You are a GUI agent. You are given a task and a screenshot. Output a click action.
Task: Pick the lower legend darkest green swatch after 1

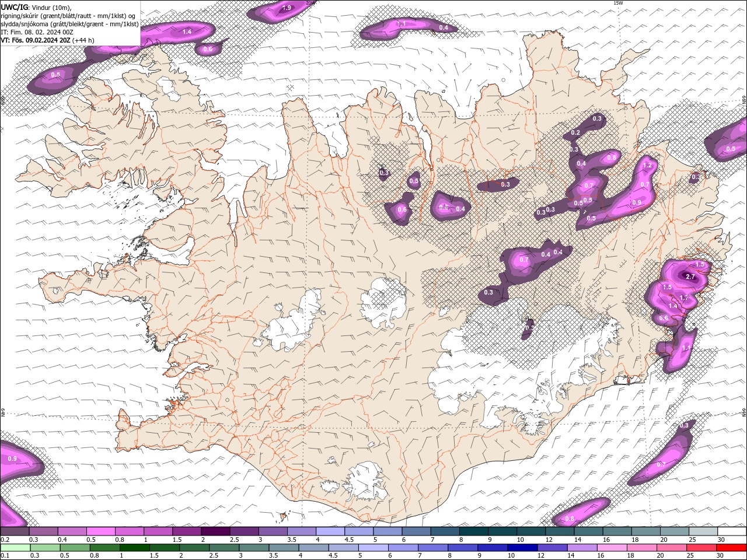134,547
